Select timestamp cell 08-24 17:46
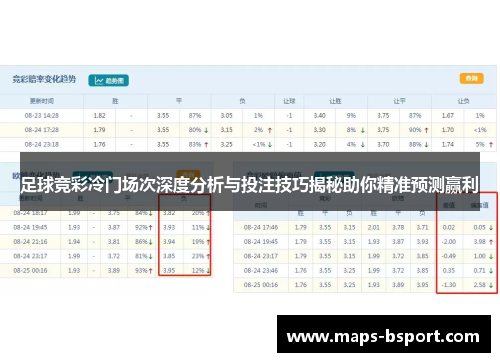The height and width of the screenshot is (362, 500). [261, 227]
